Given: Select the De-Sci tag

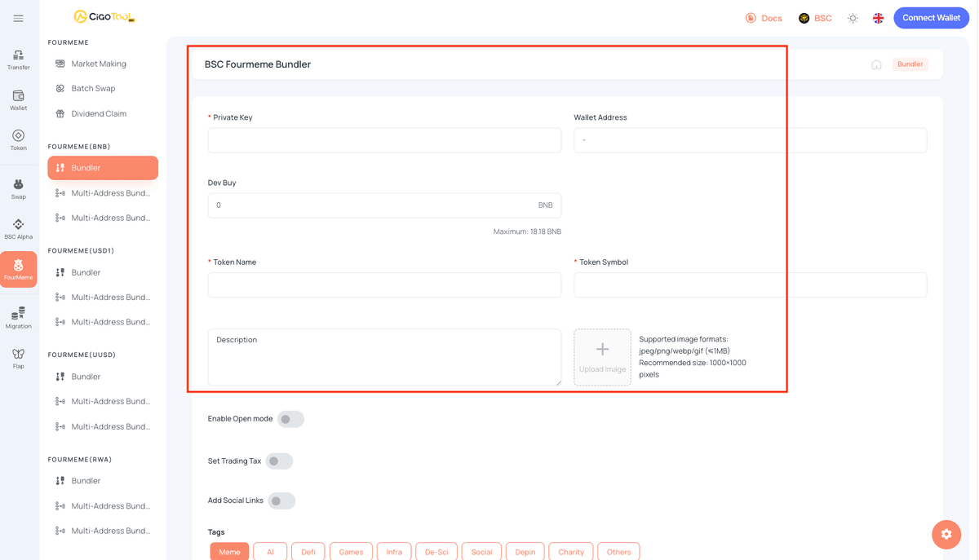Looking at the screenshot, I should [436, 552].
